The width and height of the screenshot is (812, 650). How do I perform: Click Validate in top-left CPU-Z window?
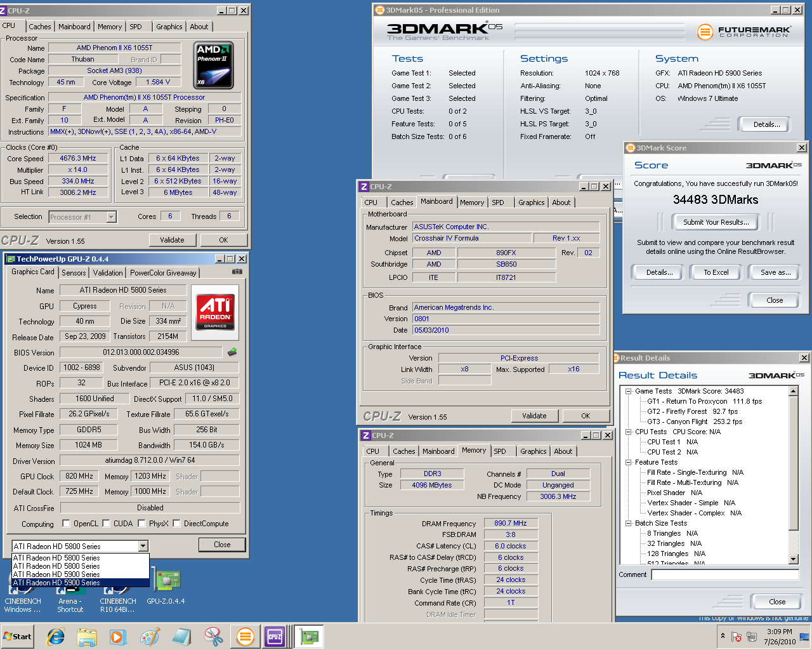coord(172,240)
